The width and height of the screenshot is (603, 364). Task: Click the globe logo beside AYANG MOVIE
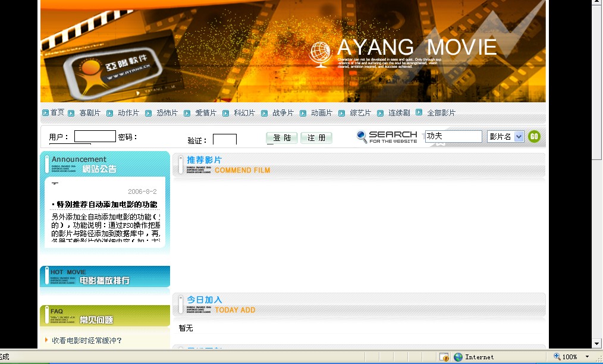click(x=320, y=54)
